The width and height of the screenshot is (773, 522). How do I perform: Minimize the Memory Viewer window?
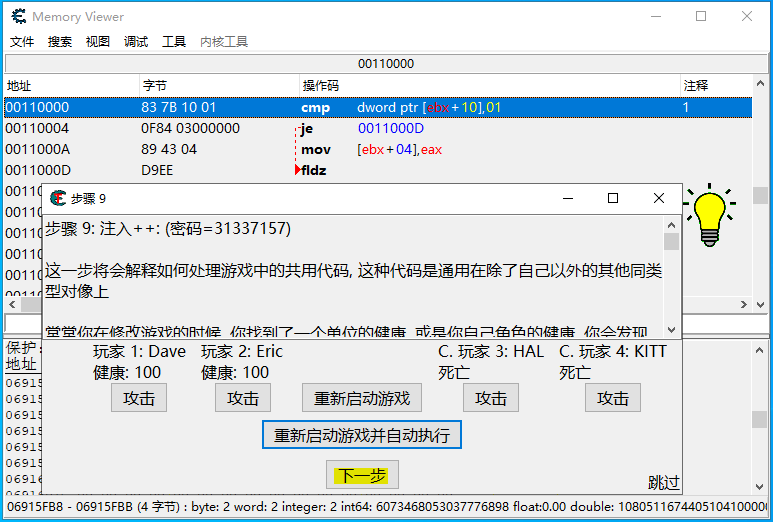point(656,16)
